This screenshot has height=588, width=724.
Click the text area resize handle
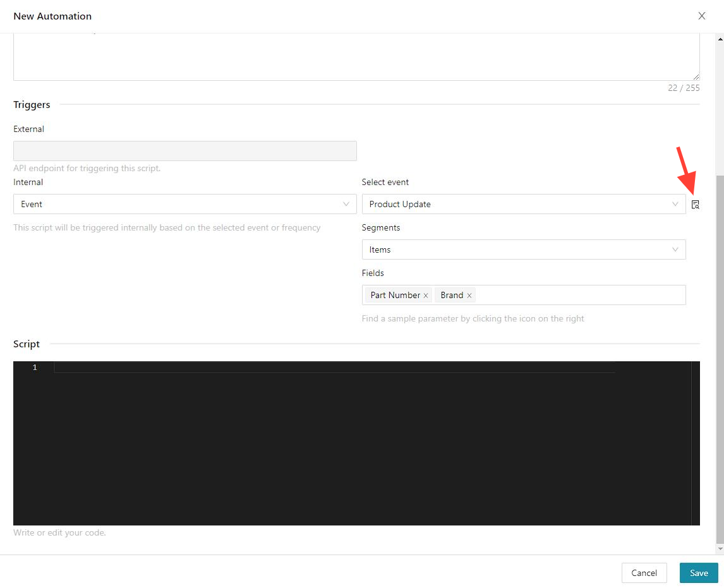click(696, 76)
